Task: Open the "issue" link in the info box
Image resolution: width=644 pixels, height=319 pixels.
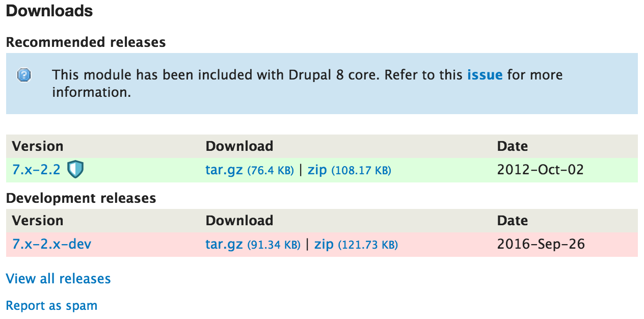Action: point(485,75)
